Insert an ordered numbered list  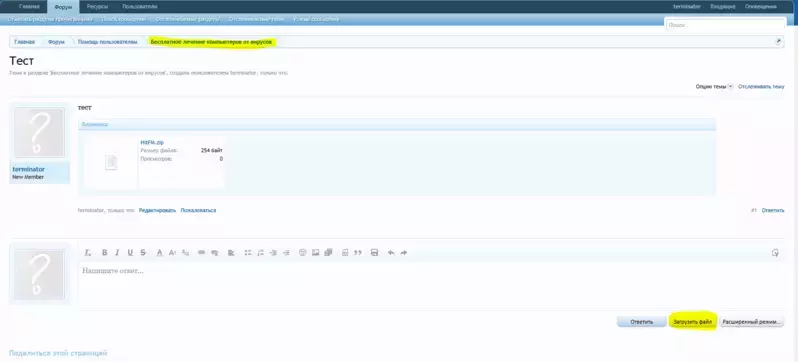pyautogui.click(x=261, y=253)
